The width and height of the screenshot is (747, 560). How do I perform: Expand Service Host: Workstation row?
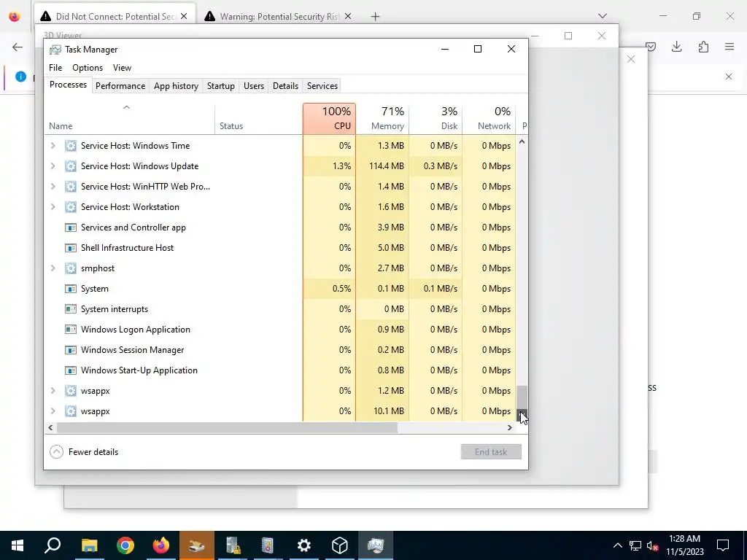click(53, 207)
